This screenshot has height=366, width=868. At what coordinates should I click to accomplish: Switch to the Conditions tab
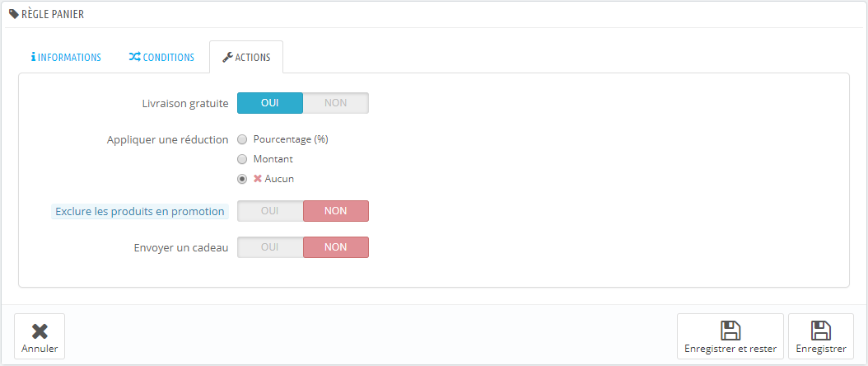(161, 57)
